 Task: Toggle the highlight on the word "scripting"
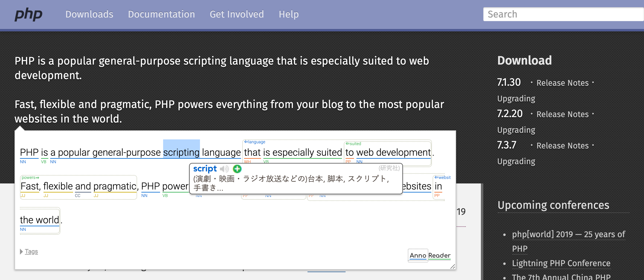(181, 152)
